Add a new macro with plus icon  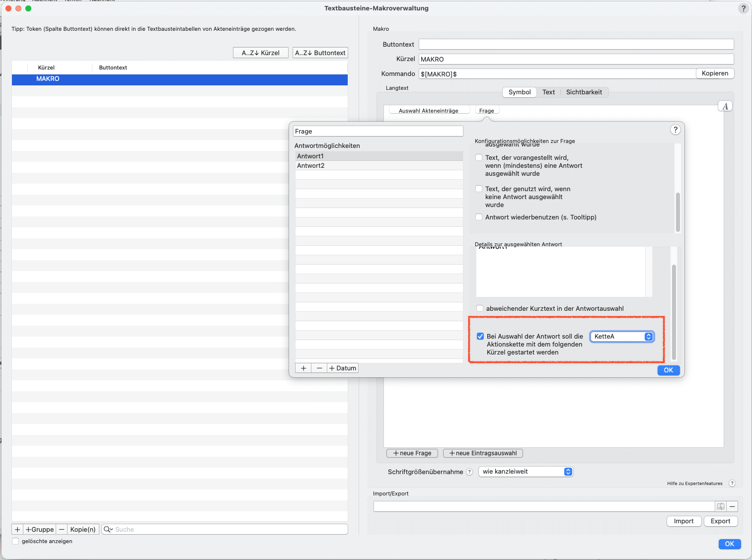[17, 529]
